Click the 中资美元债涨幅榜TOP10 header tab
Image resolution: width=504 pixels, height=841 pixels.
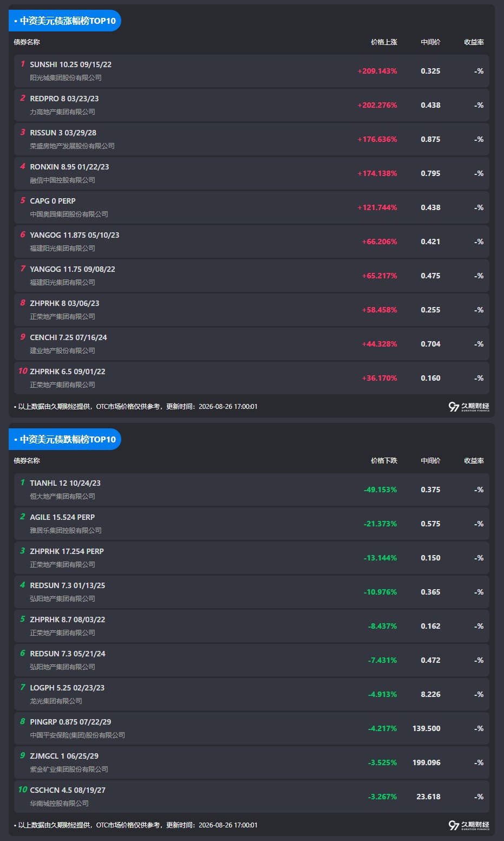click(x=65, y=21)
